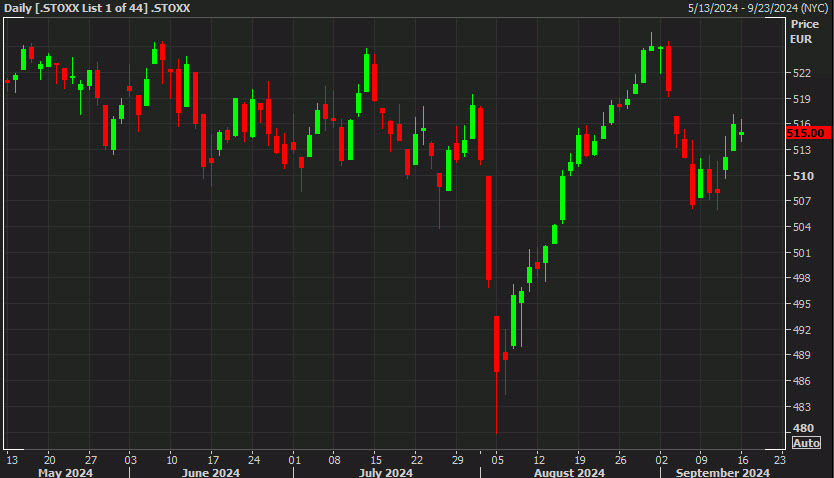Click the date label 03 on time axis

(130, 460)
